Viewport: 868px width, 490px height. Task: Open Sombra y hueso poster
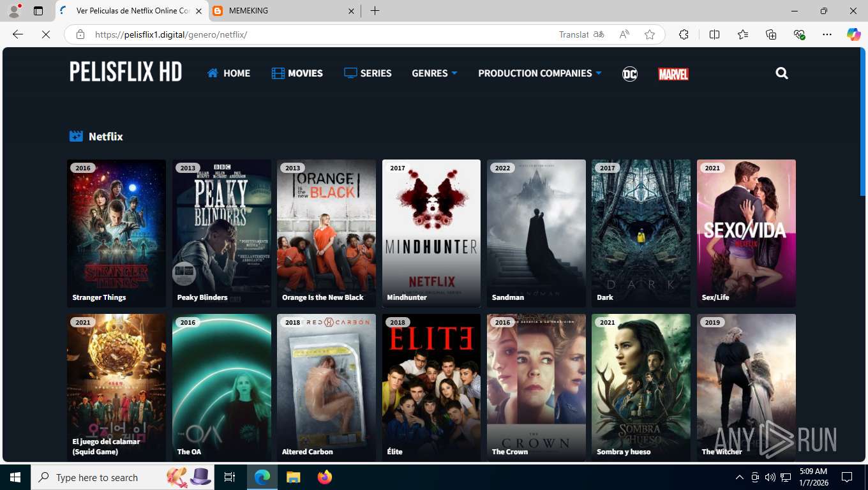click(641, 388)
